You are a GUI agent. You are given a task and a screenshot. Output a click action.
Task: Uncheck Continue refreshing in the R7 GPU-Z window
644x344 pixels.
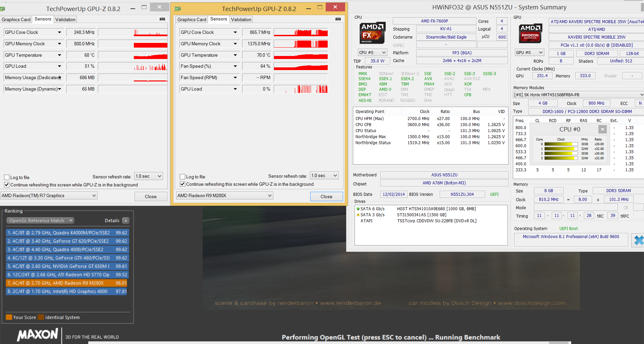coord(7,185)
